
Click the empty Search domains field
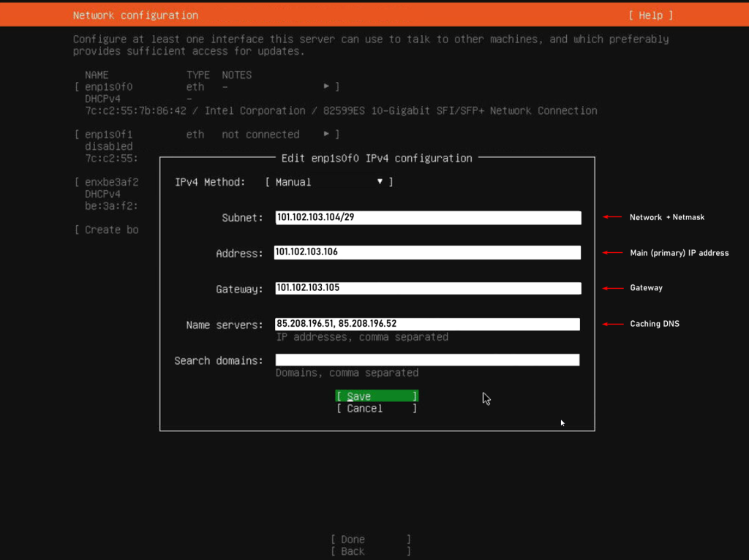[x=427, y=359]
